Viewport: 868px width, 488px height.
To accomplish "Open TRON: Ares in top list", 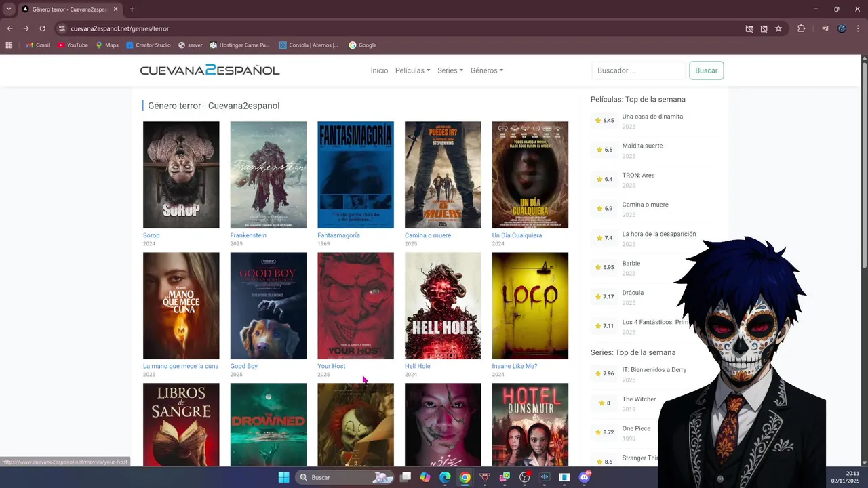I will pos(638,175).
